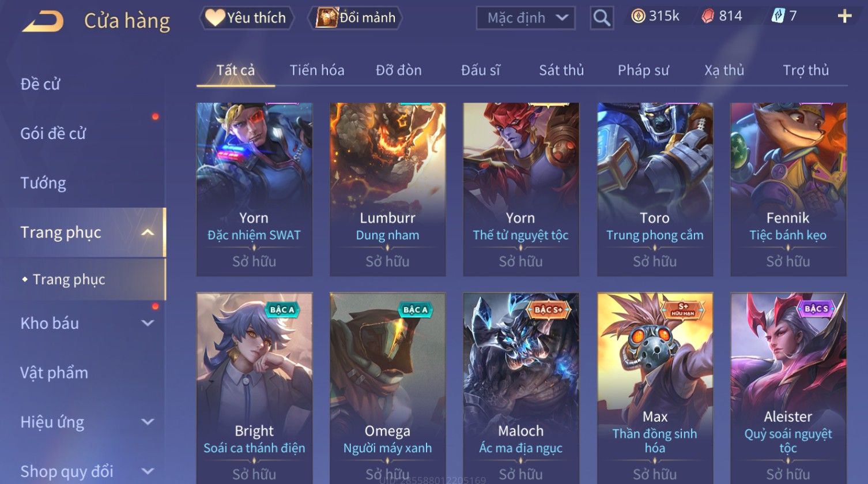Open Tướng in the sidebar
868x484 pixels.
click(43, 183)
